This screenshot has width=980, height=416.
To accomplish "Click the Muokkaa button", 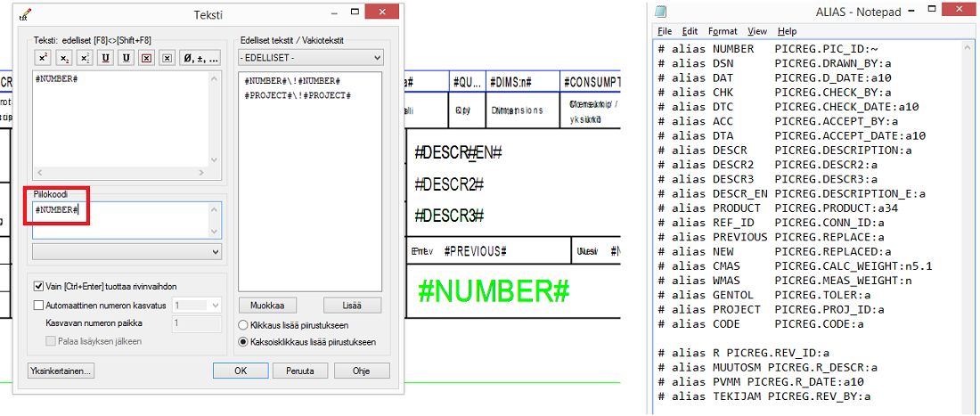I will (x=267, y=306).
